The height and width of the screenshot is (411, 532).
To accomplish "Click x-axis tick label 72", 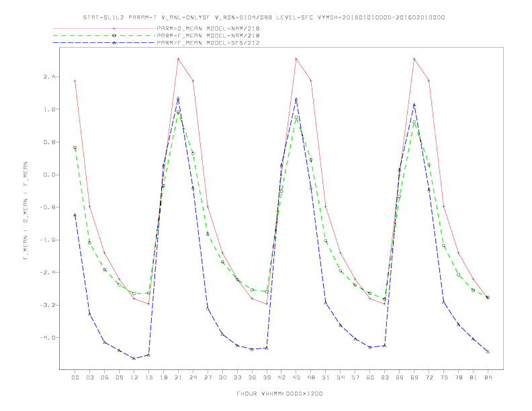I will pos(429,377).
